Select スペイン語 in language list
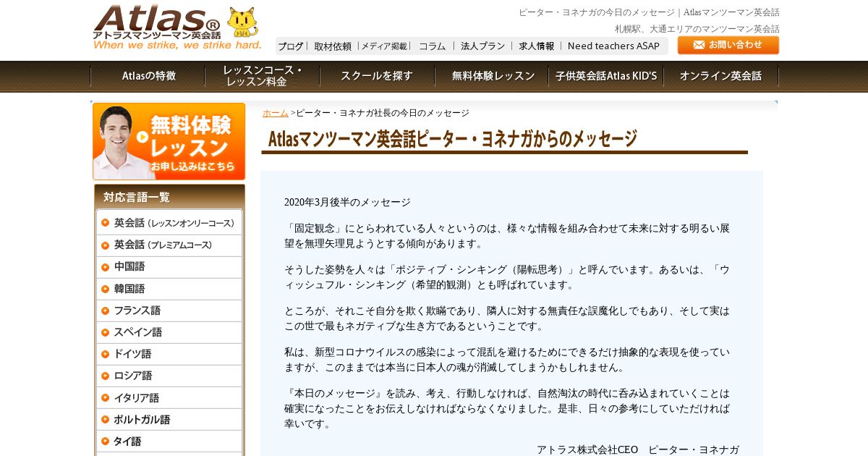868x456 pixels. tap(169, 332)
